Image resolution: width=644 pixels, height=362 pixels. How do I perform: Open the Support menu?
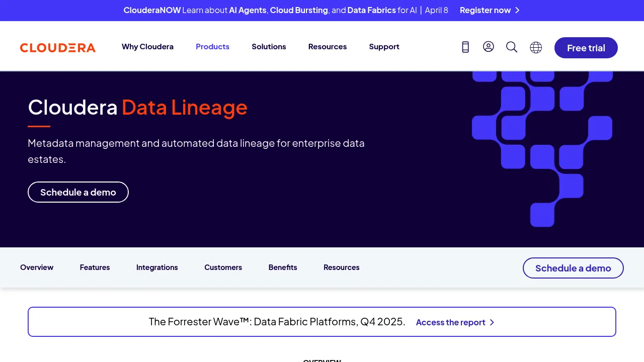point(384,46)
